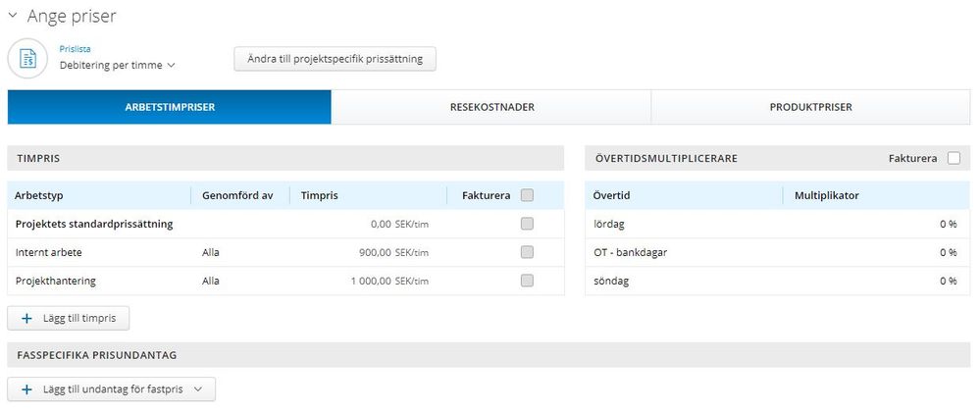Click the 1 000,00 SEK/tim price value
The height and width of the screenshot is (414, 980).
(x=390, y=281)
